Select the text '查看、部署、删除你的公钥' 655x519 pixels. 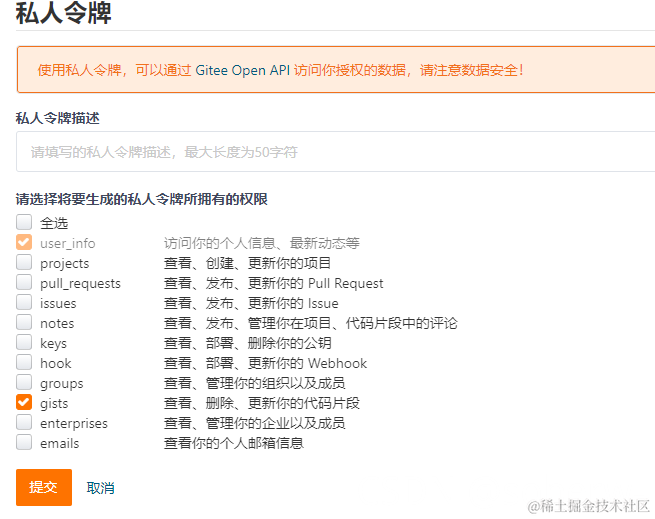[247, 343]
